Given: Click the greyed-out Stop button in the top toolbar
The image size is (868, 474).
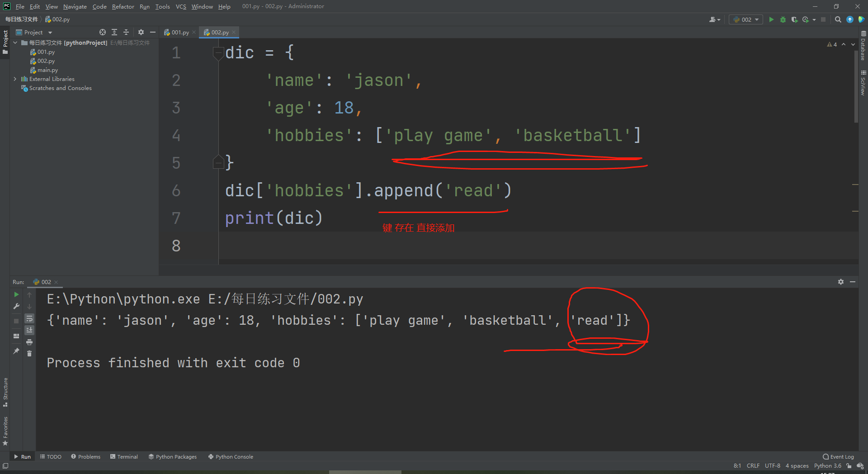Looking at the screenshot, I should tap(823, 19).
